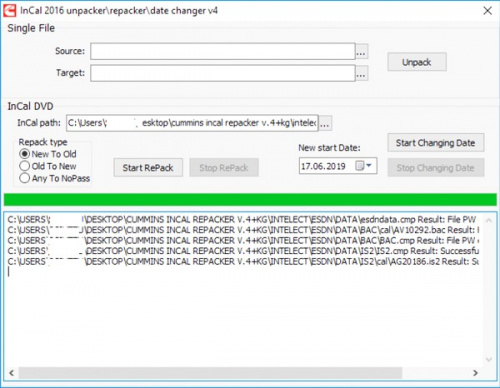
Task: Select Any To NoPass repack type
Action: point(55,178)
